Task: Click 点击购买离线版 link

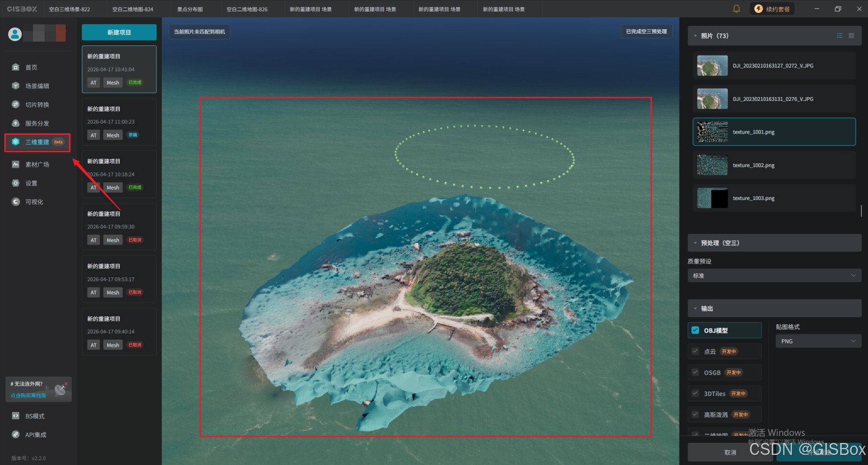Action: coord(28,396)
